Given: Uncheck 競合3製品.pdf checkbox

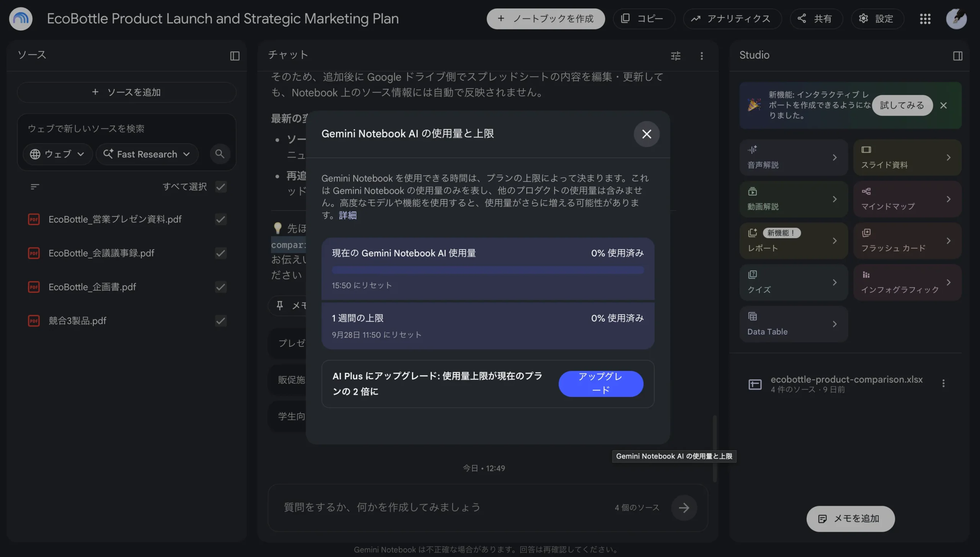Looking at the screenshot, I should click(221, 320).
